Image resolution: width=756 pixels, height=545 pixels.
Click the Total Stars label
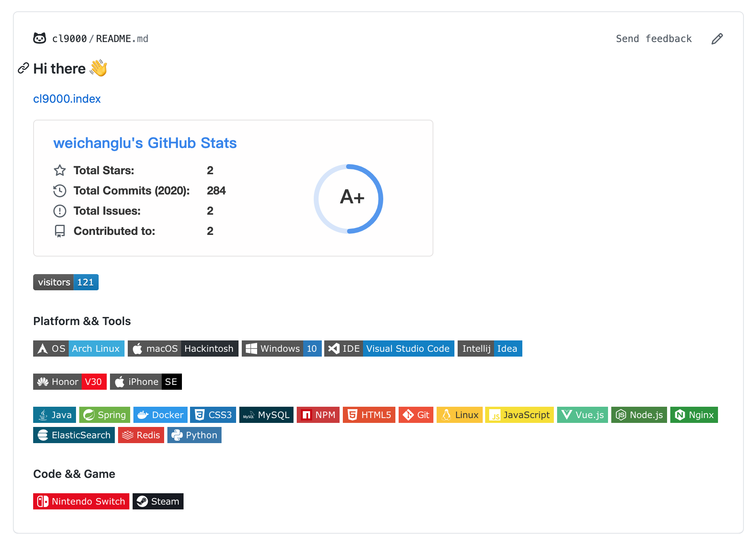click(104, 170)
